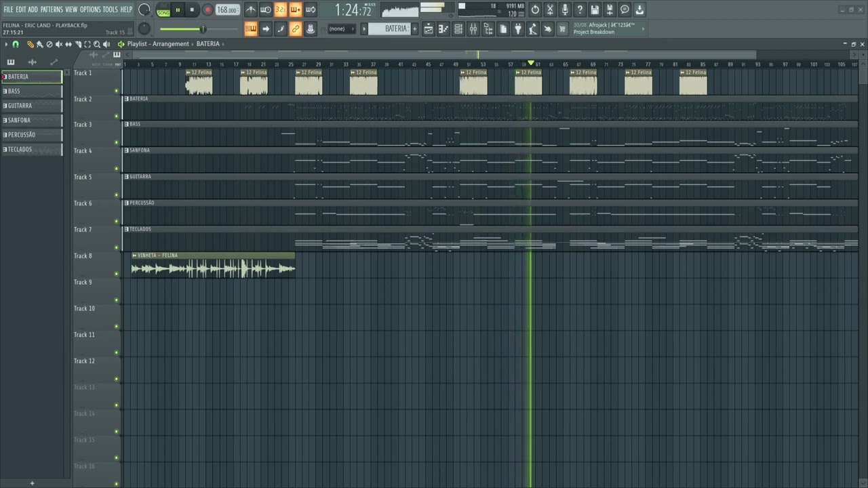Open BATERIA breadcrumb pattern menu

(208, 44)
